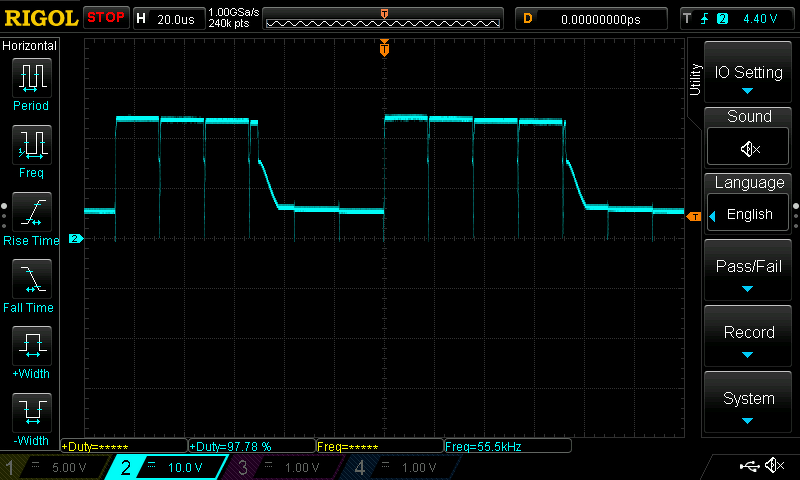Select the Freq measurement icon

pos(32,145)
